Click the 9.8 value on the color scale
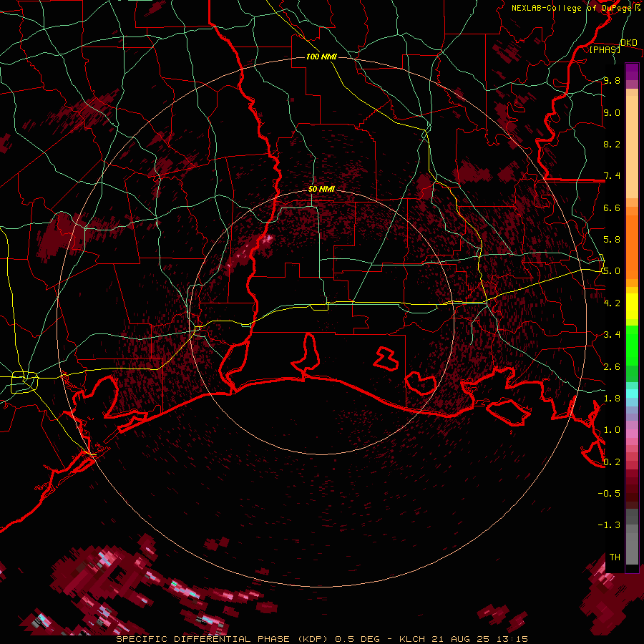644x644 pixels. [612, 80]
